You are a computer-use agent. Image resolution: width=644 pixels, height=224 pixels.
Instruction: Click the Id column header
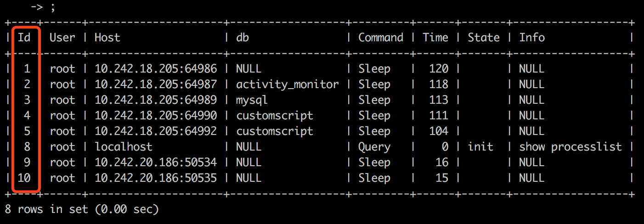click(24, 38)
